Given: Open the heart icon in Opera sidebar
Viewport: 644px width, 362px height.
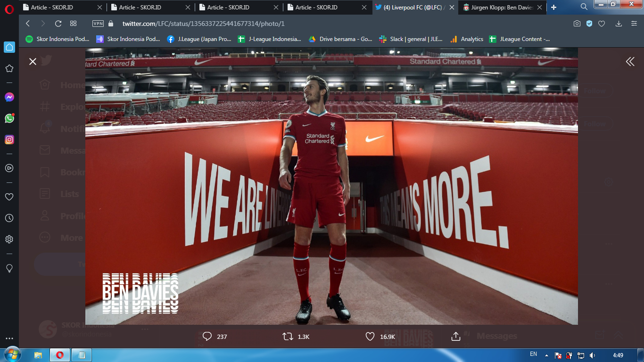Looking at the screenshot, I should 9,197.
